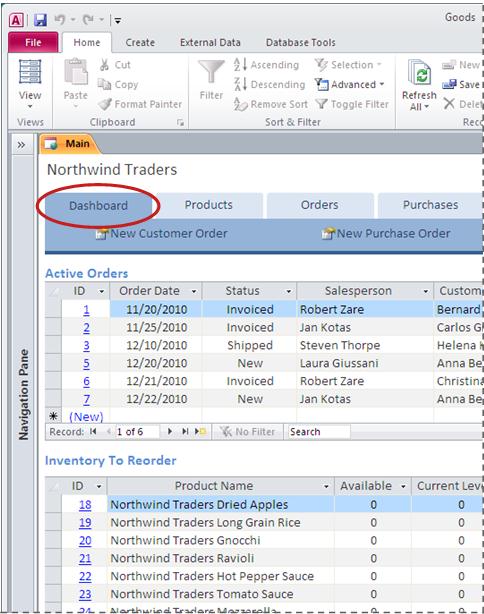The image size is (484, 614).
Task: Click Save record in ribbon
Action: (461, 84)
